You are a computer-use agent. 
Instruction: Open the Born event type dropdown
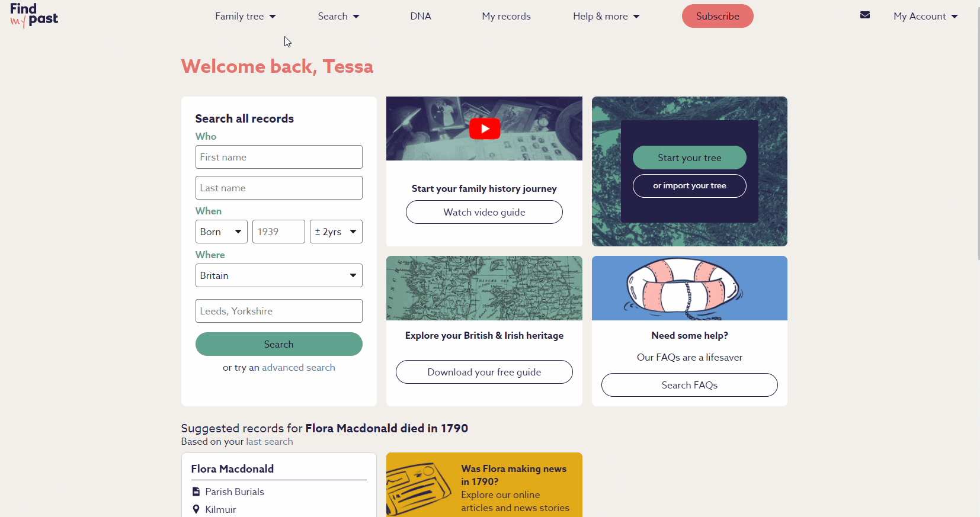click(222, 232)
